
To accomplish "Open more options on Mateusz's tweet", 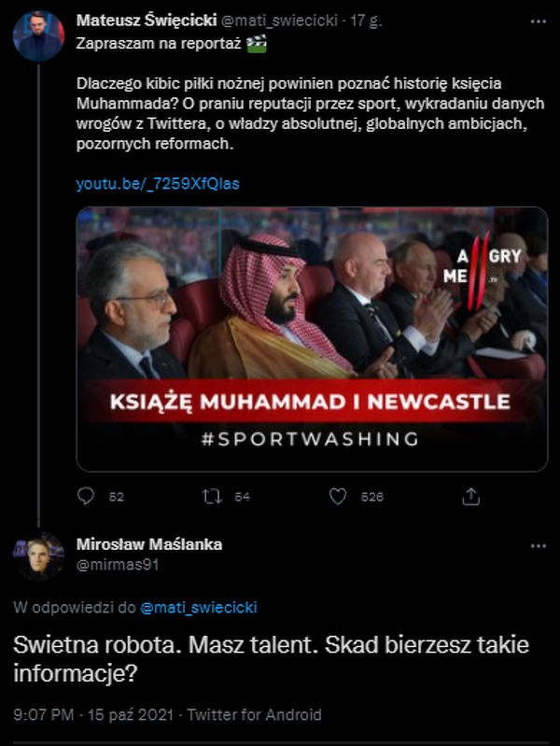I will pos(538,21).
